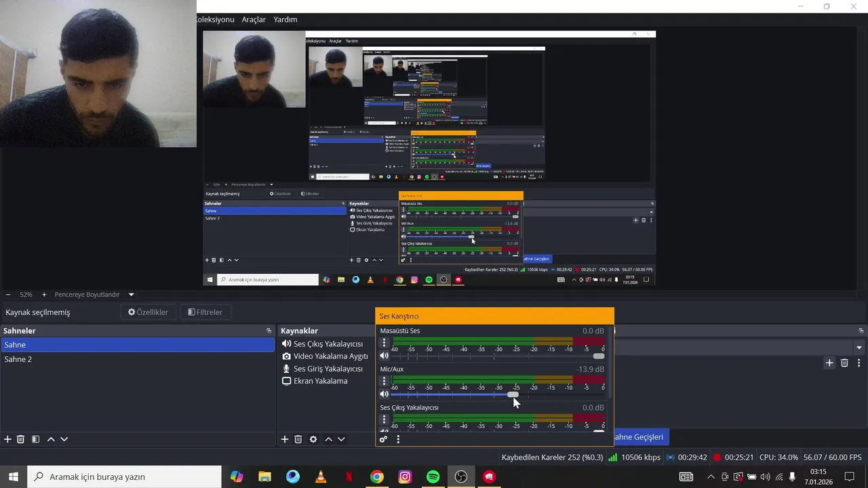Add a scene transition with plus icon
The height and width of the screenshot is (488, 868).
click(x=829, y=363)
